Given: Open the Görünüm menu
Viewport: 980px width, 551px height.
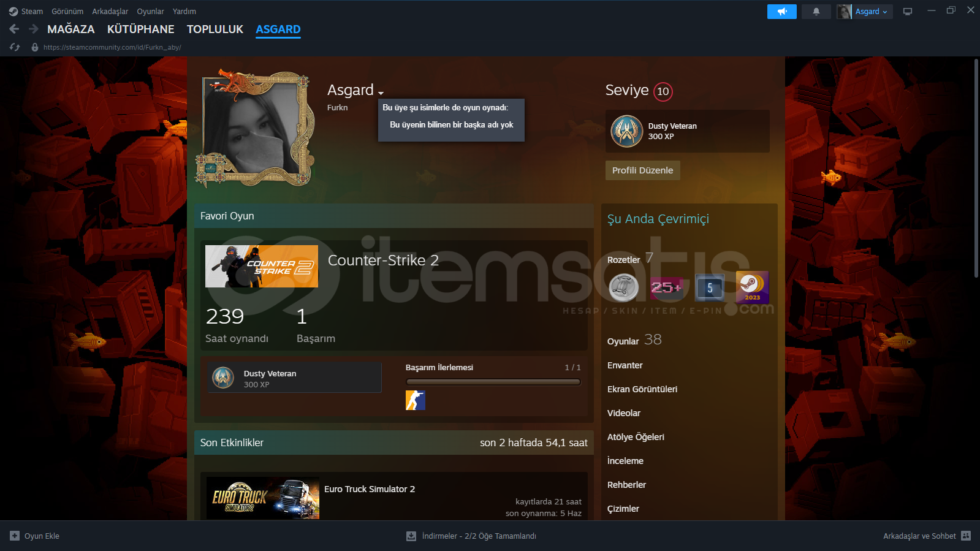Looking at the screenshot, I should [x=67, y=12].
